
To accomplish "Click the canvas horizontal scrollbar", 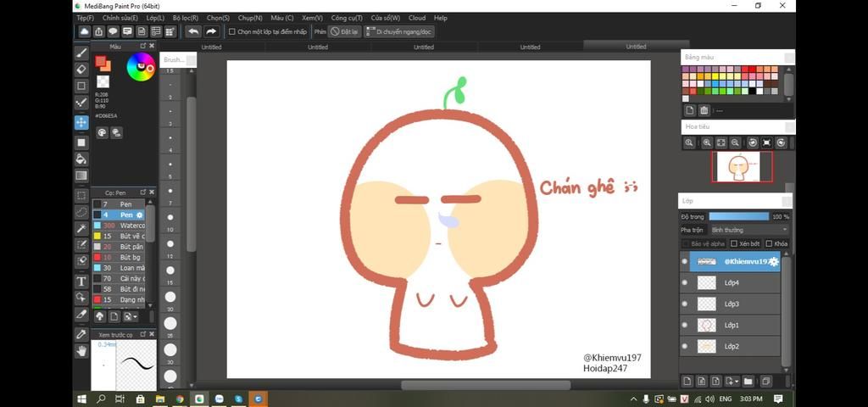I will tap(486, 385).
